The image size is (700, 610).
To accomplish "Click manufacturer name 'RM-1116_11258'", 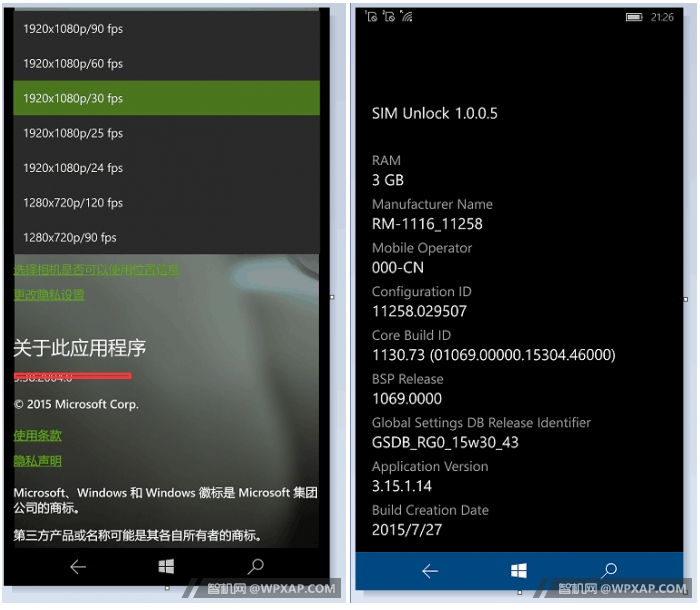I will (427, 224).
